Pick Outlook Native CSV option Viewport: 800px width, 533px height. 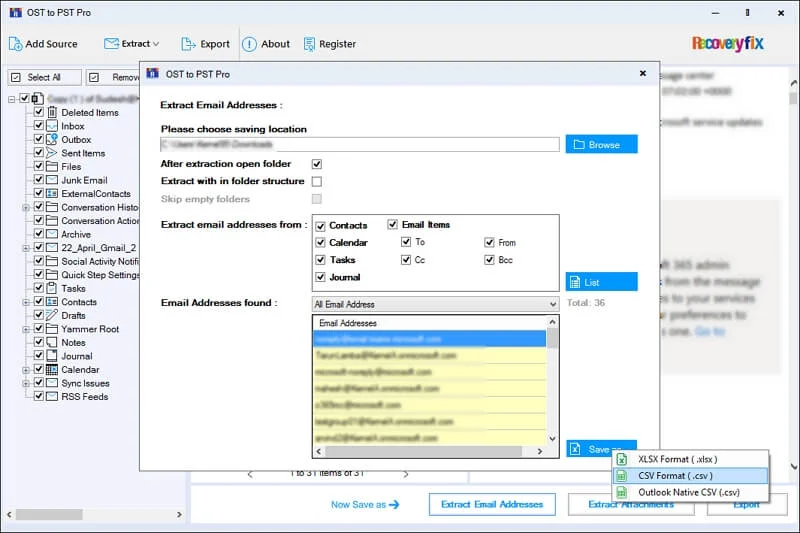(688, 492)
